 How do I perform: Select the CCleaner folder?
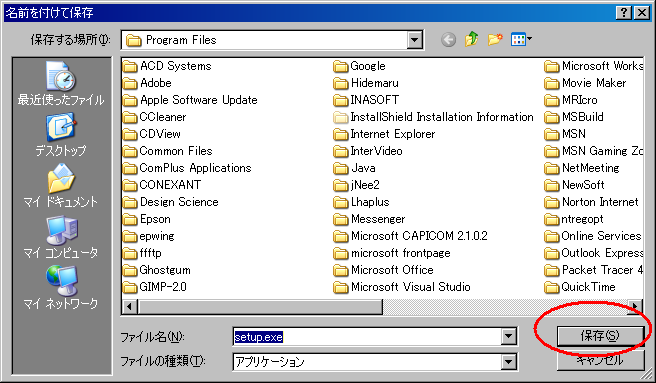pyautogui.click(x=155, y=117)
